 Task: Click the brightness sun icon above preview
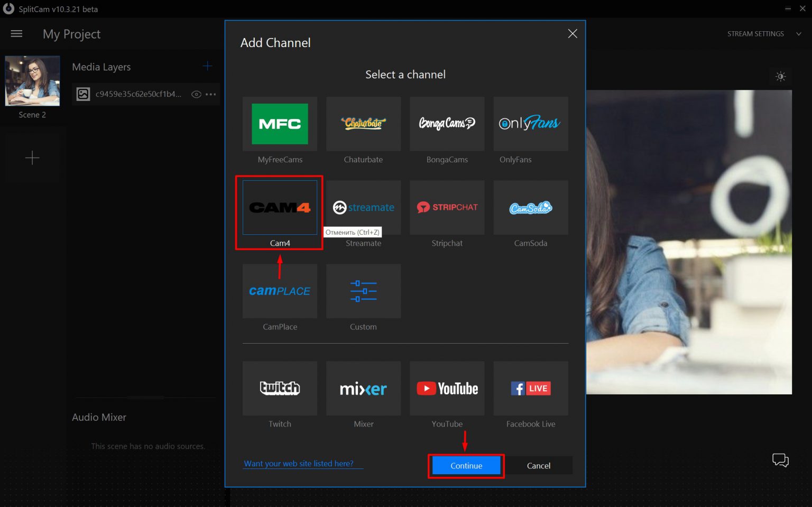(780, 77)
